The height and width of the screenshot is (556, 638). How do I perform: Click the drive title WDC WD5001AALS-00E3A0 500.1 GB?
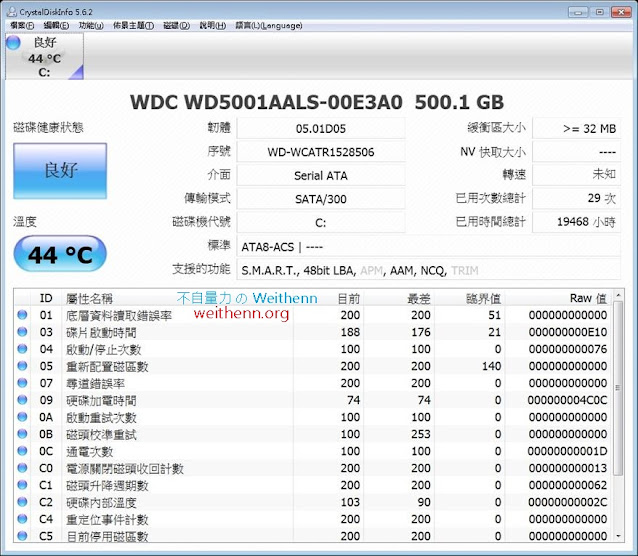tap(317, 102)
